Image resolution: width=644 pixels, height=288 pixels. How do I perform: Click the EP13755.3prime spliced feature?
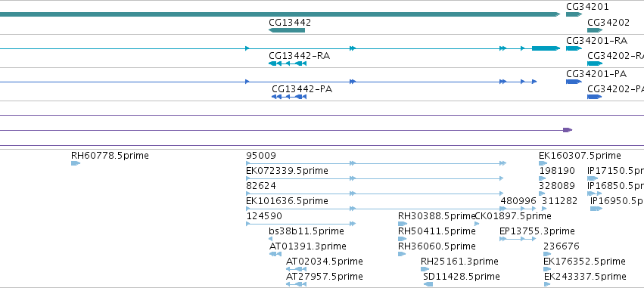click(x=518, y=239)
